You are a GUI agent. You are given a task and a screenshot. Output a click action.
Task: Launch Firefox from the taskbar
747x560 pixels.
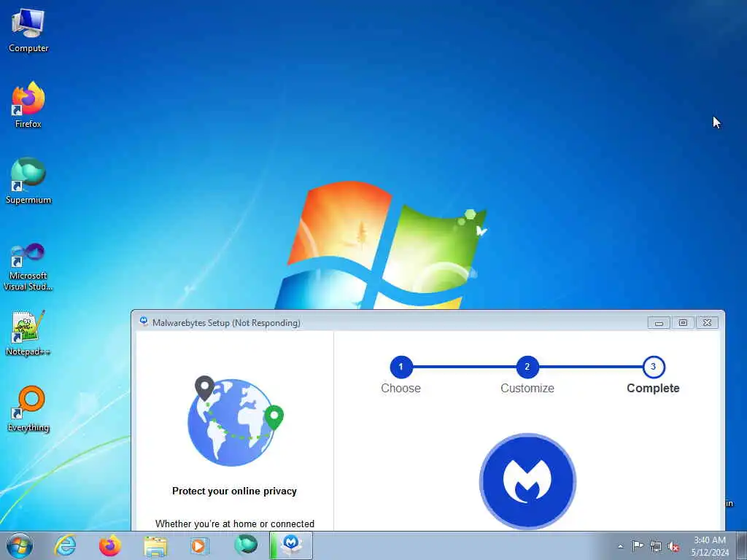[109, 545]
